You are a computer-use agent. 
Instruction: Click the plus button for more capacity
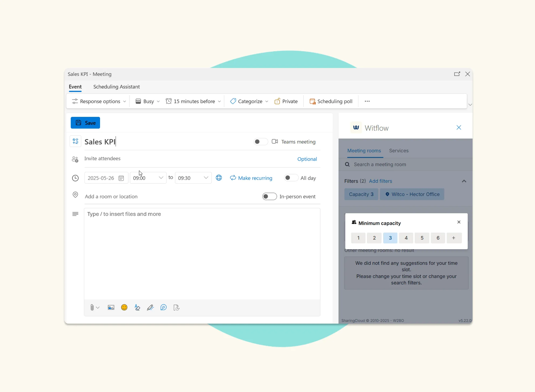[454, 238]
